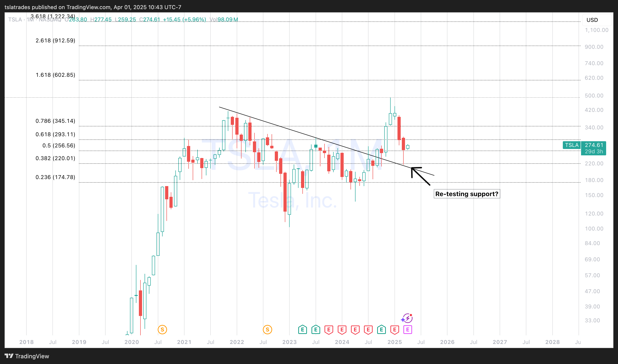
Task: Click the TradingView logo at bottom left
Action: click(x=27, y=356)
